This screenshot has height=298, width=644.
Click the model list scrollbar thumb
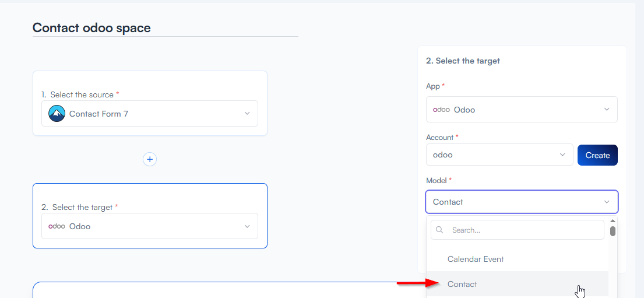tap(613, 232)
